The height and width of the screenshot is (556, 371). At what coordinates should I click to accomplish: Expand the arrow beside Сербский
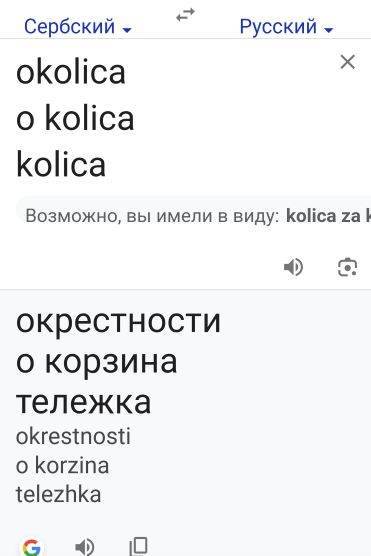(127, 30)
